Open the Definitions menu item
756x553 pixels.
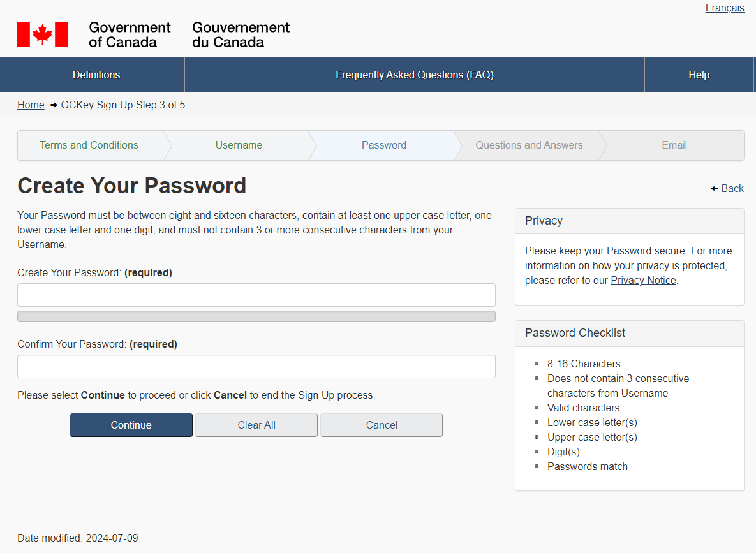(x=96, y=75)
